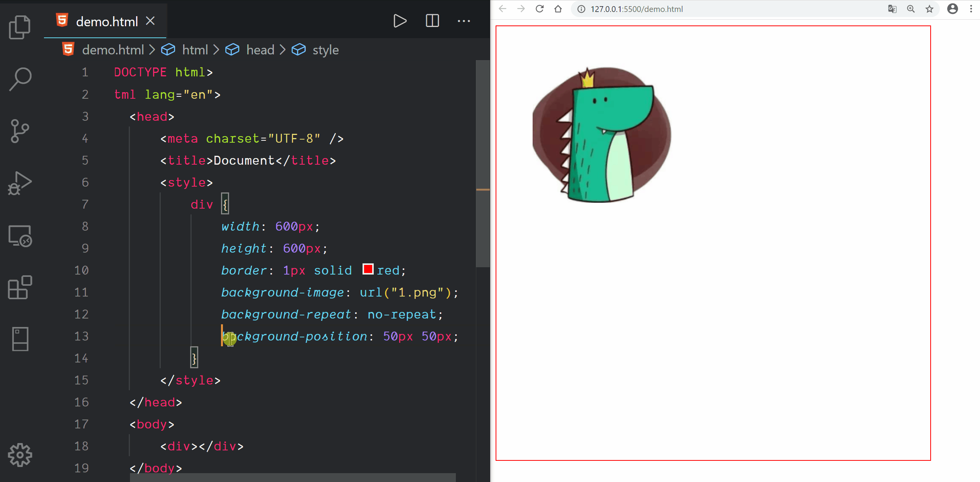Click the browser home button
The width and height of the screenshot is (980, 482).
pyautogui.click(x=558, y=9)
